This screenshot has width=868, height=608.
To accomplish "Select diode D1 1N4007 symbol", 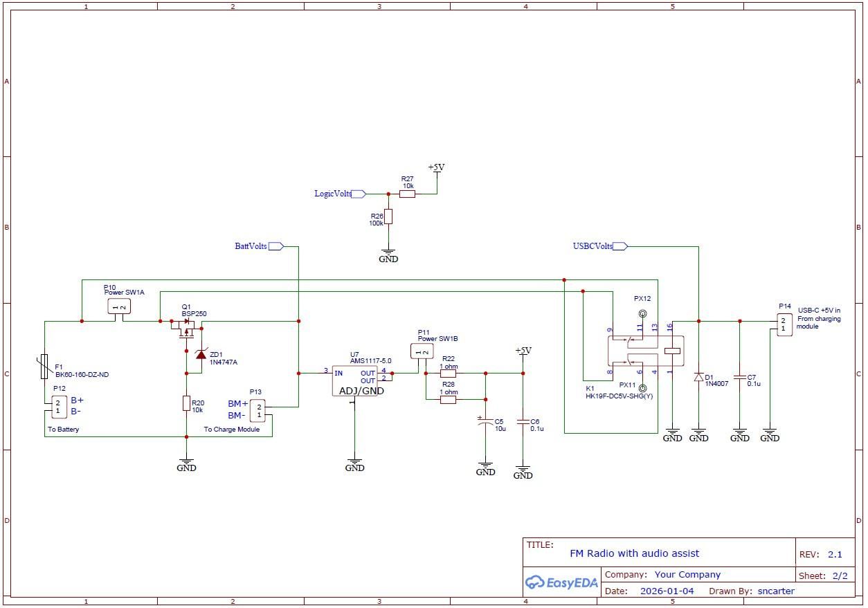I will click(698, 378).
